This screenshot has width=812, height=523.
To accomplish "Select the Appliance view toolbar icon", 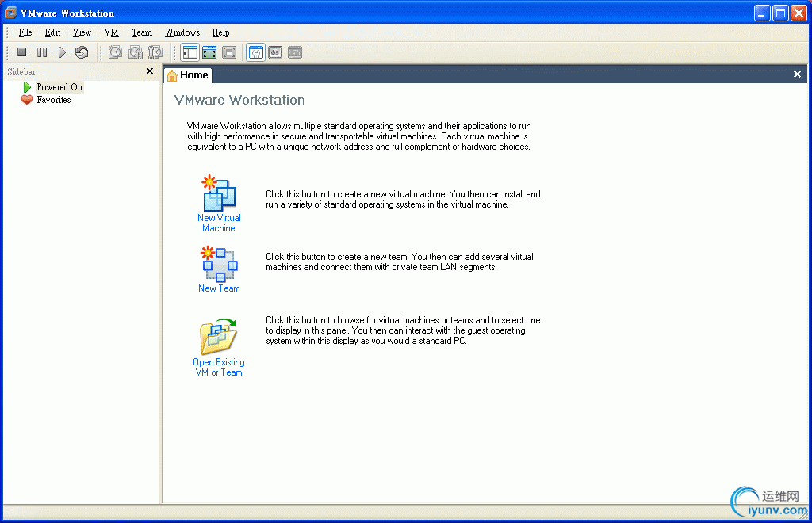I will pyautogui.click(x=275, y=52).
